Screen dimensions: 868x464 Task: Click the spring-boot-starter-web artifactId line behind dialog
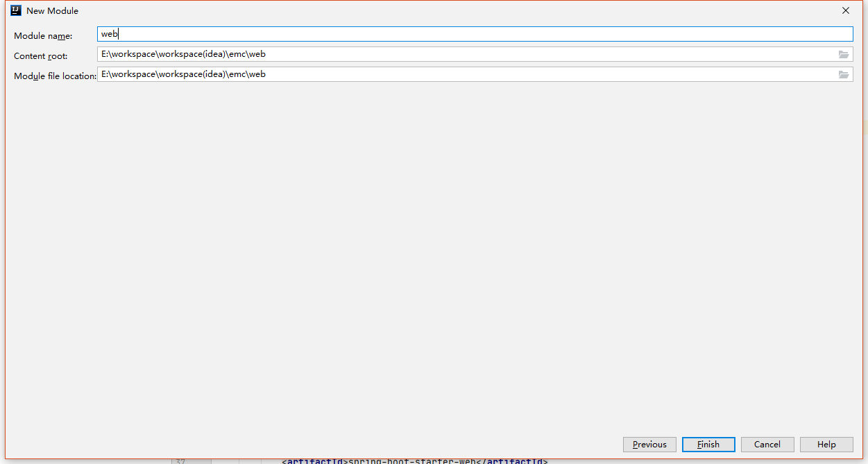click(414, 461)
